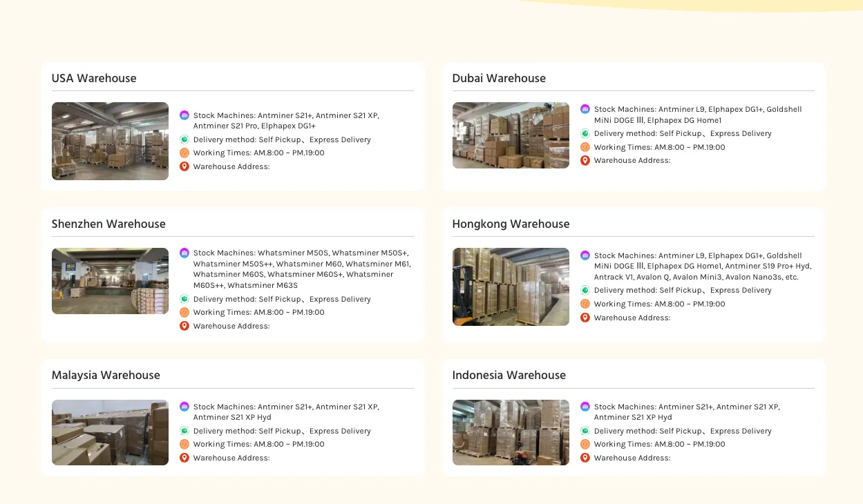This screenshot has width=863, height=504.
Task: Click the USA Warehouse delivery method icon
Action: (x=184, y=139)
